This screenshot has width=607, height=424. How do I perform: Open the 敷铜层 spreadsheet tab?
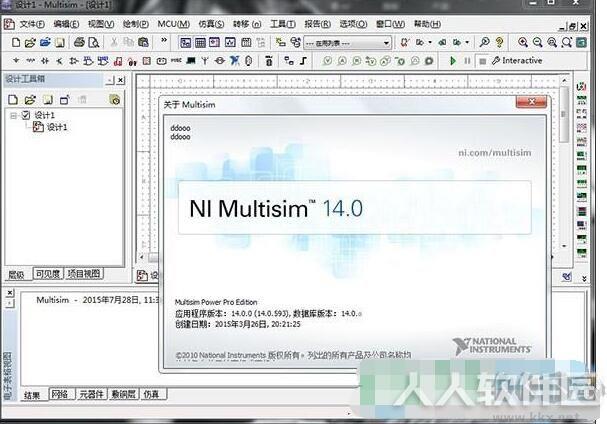point(123,394)
